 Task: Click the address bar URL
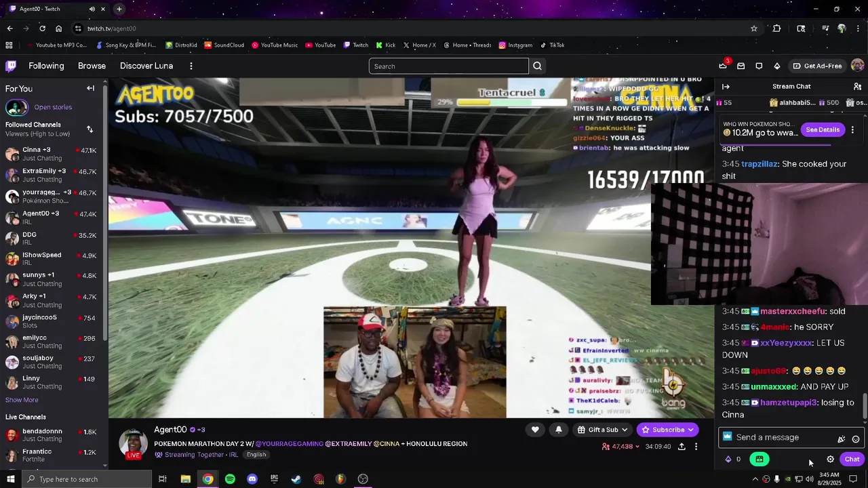112,28
